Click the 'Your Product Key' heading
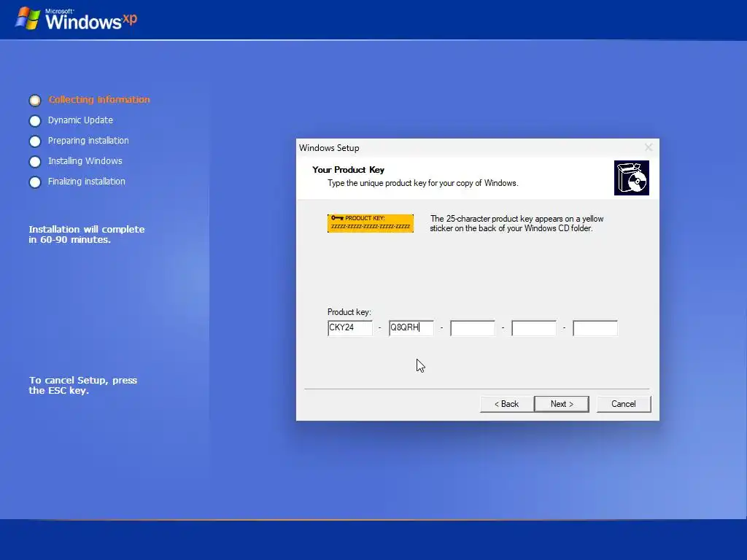Image resolution: width=747 pixels, height=560 pixels. click(x=348, y=169)
